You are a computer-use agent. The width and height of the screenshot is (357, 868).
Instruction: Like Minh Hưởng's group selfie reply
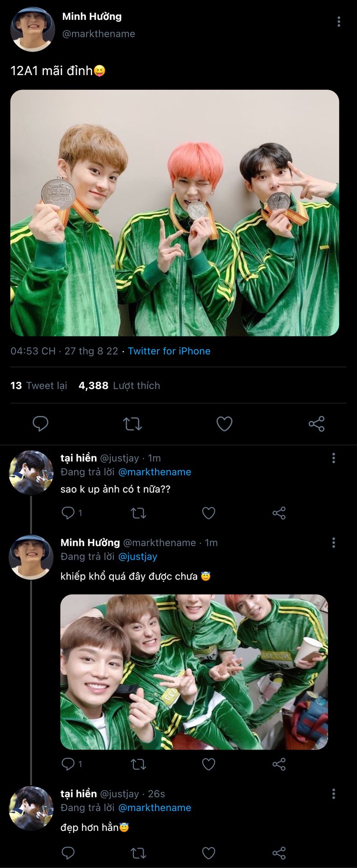pyautogui.click(x=208, y=764)
